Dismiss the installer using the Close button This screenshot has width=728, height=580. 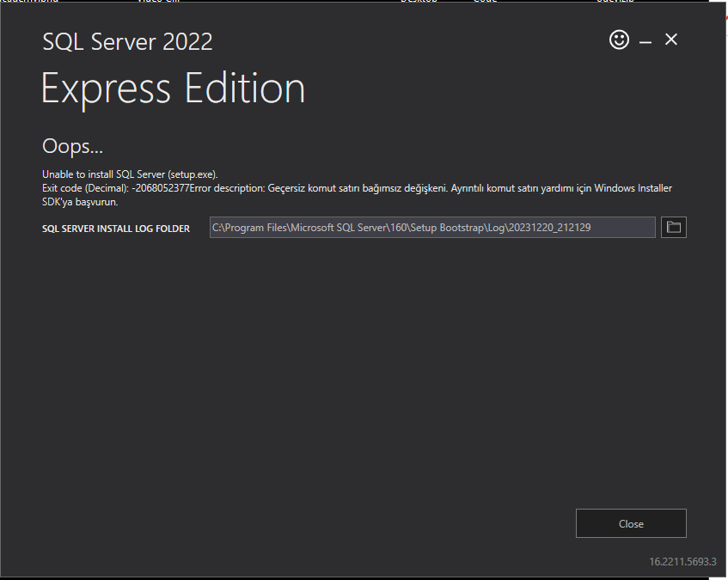[631, 523]
